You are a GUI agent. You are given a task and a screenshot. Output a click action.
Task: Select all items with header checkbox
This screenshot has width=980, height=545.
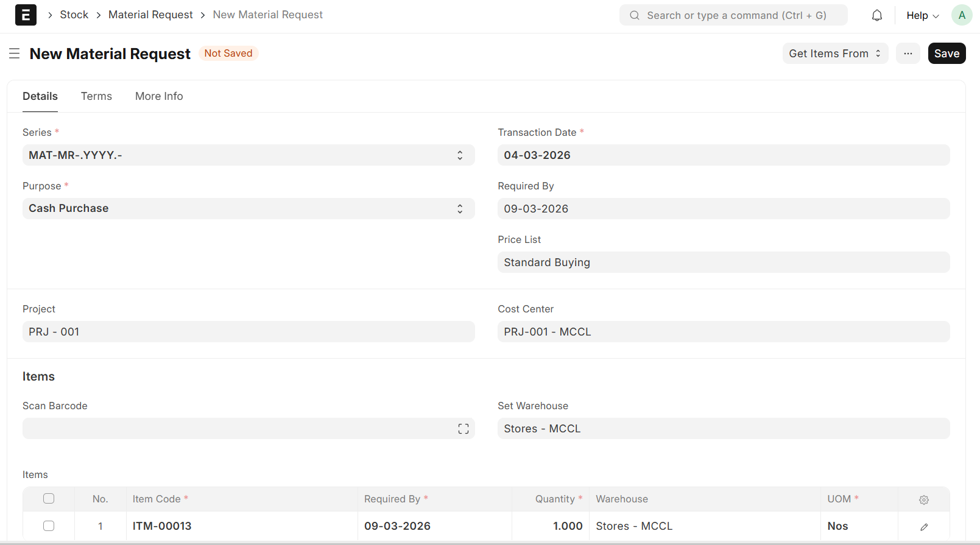49,499
